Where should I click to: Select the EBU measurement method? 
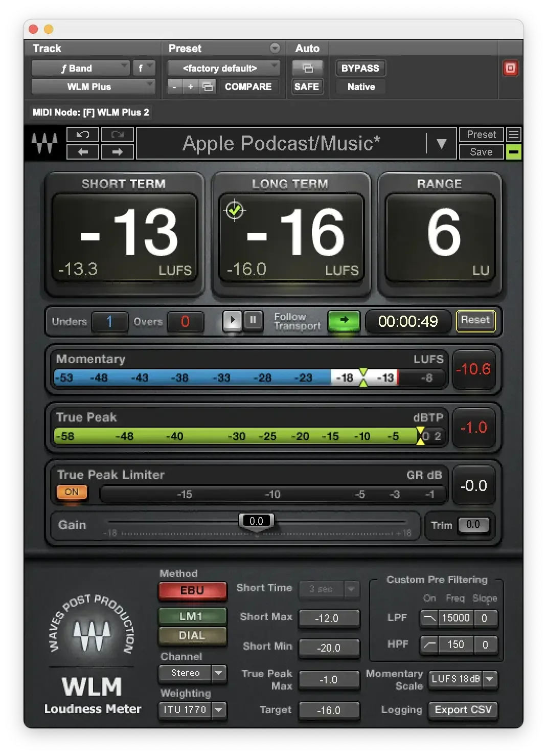pos(192,590)
